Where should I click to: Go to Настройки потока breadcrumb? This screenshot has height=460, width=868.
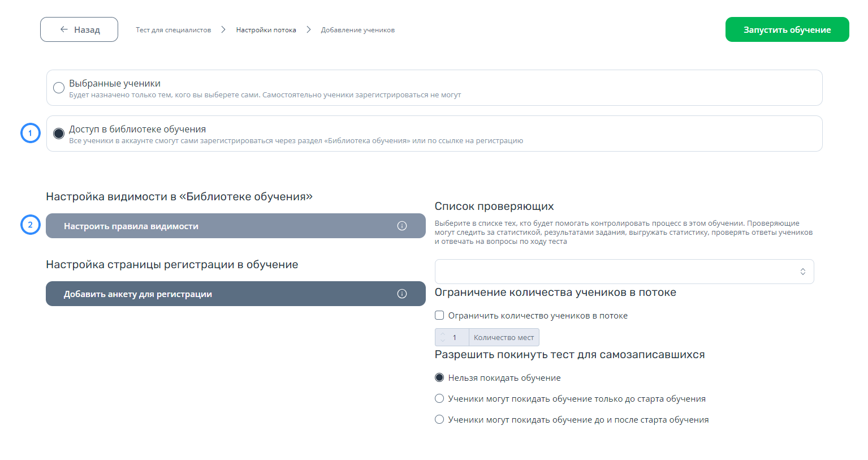pyautogui.click(x=266, y=30)
